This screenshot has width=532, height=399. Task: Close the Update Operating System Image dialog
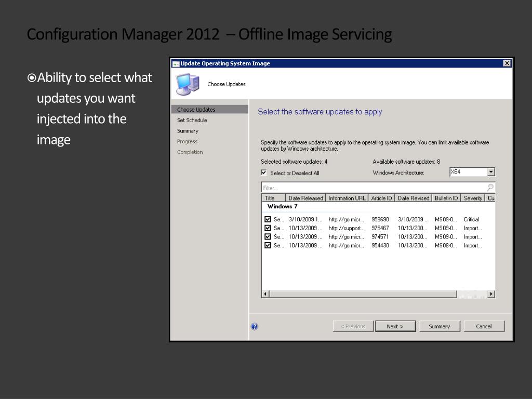click(x=507, y=63)
